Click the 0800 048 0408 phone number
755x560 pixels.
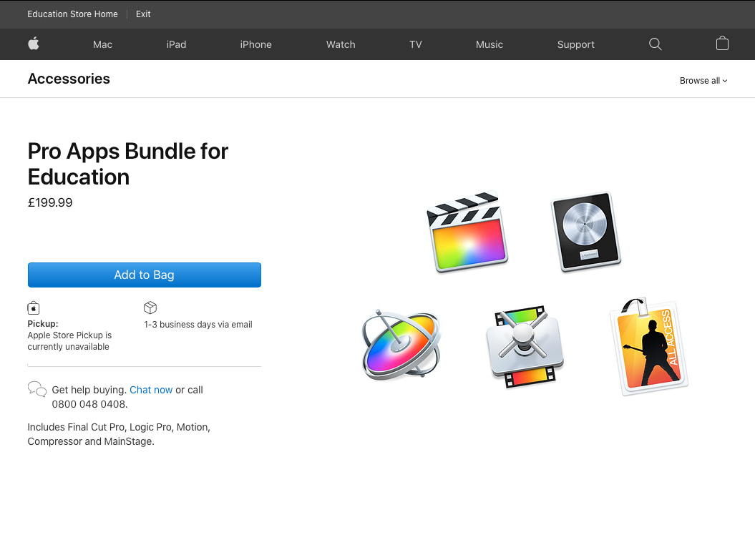pos(89,404)
